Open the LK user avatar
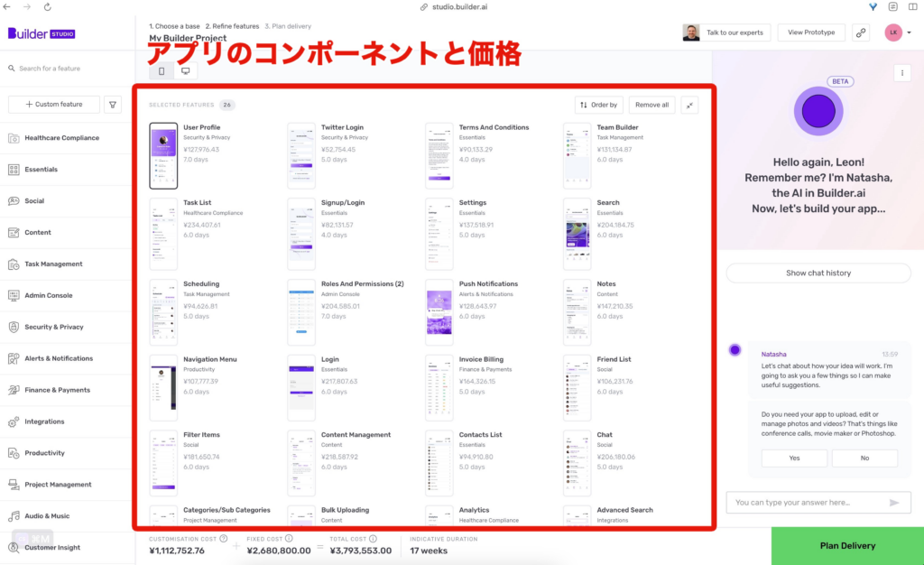Viewport: 924px width, 565px height. pyautogui.click(x=893, y=32)
